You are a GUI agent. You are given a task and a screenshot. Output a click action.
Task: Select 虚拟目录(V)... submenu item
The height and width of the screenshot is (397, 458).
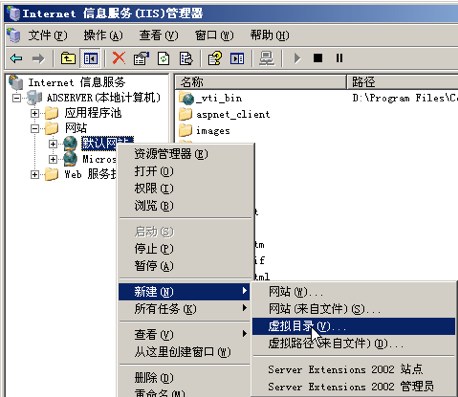[354, 326]
